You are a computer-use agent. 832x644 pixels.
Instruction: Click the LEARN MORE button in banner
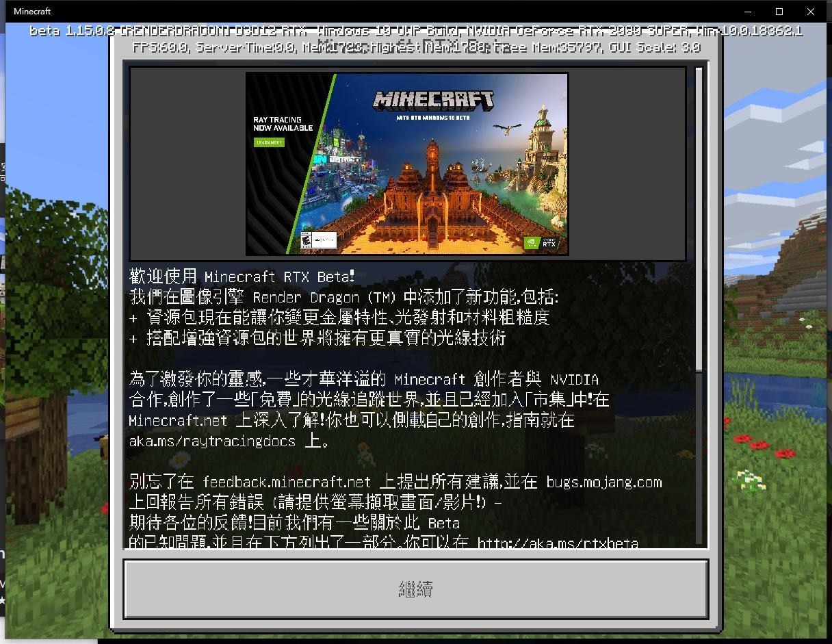click(x=269, y=142)
